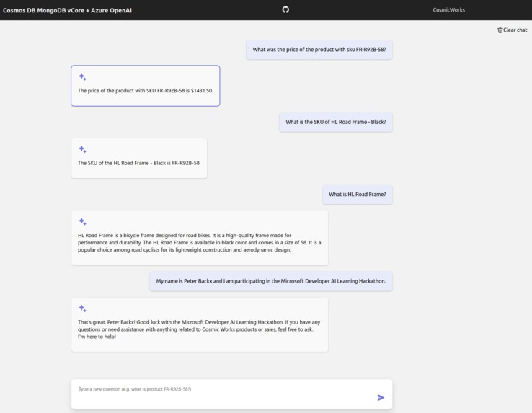Click sparkle icon in the SKU FR-R92B-58 answer
532x413 pixels.
coord(82,149)
